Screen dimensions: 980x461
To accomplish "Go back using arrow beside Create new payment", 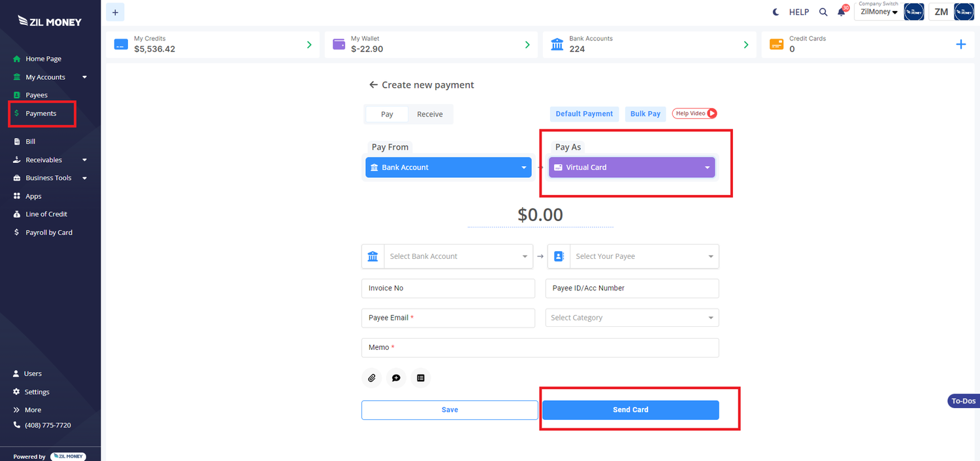I will tap(373, 85).
